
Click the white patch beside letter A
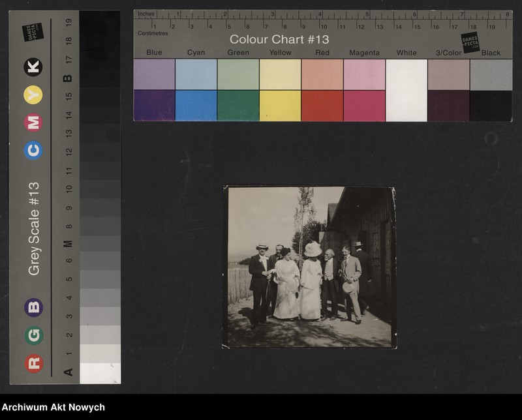100,373
